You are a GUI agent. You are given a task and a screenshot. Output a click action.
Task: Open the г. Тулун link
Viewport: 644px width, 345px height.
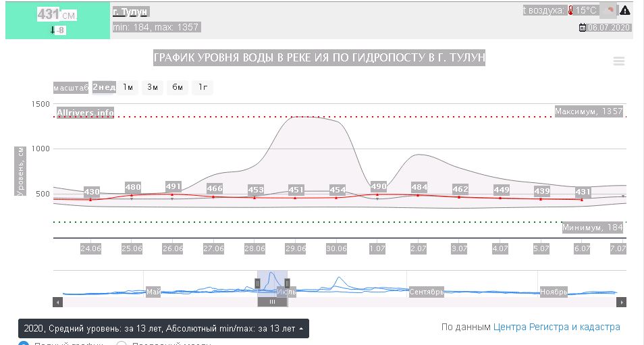point(130,12)
